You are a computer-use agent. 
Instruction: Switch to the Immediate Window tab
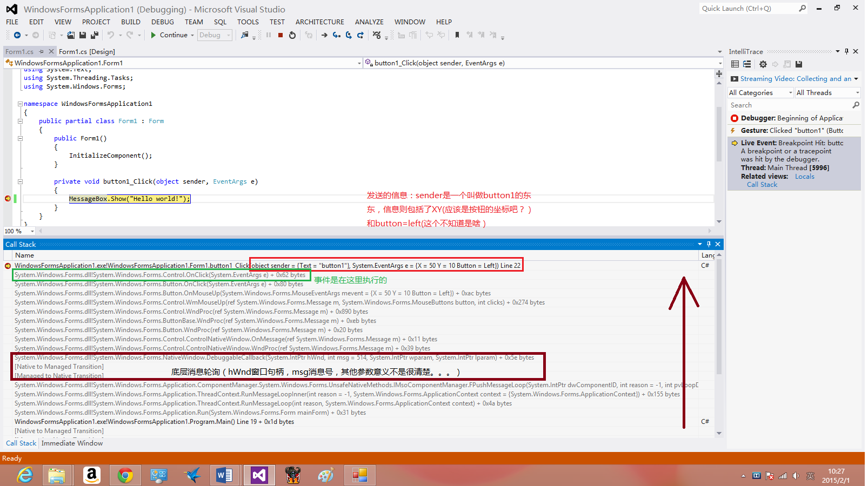pyautogui.click(x=72, y=443)
